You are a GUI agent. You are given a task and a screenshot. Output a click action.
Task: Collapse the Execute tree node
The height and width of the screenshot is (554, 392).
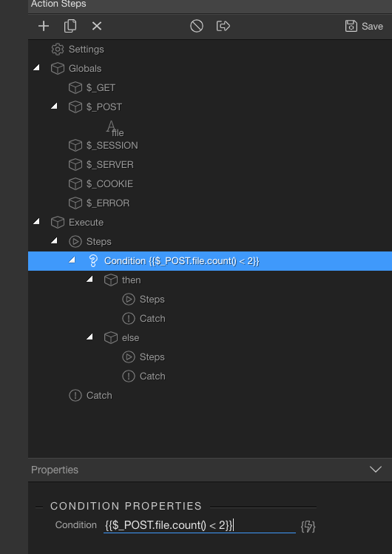pos(36,222)
